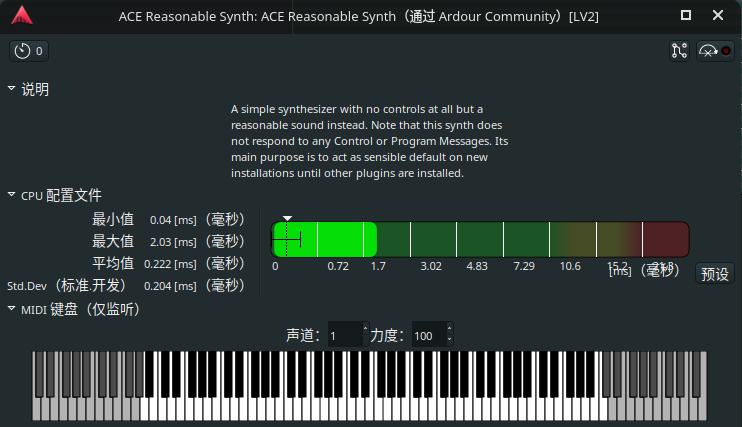Decrease the 力度 velocity with the down arrow
The height and width of the screenshot is (427, 742).
pos(450,340)
